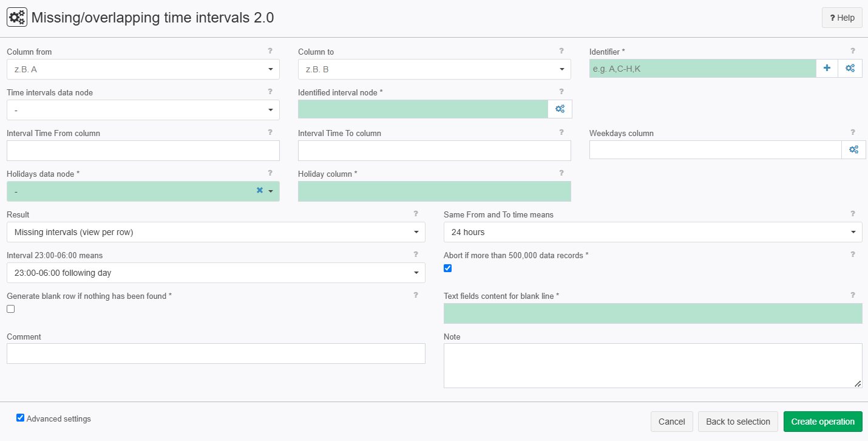The width and height of the screenshot is (868, 441).
Task: Click help question mark for Interval Time From column
Action: (x=270, y=132)
